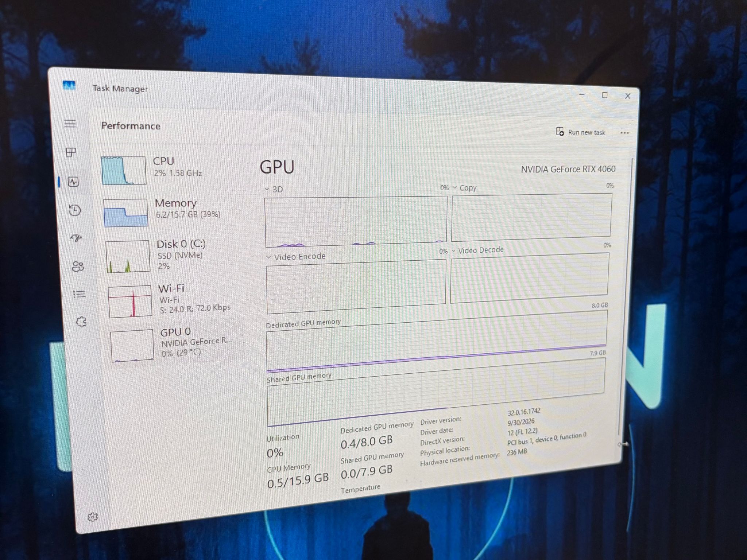Open Task Manager settings gear
This screenshot has height=560, width=747.
click(x=93, y=517)
